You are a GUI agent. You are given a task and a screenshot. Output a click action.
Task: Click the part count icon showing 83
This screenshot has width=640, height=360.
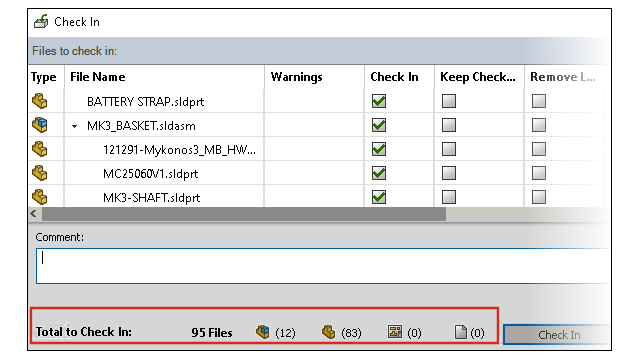(328, 332)
